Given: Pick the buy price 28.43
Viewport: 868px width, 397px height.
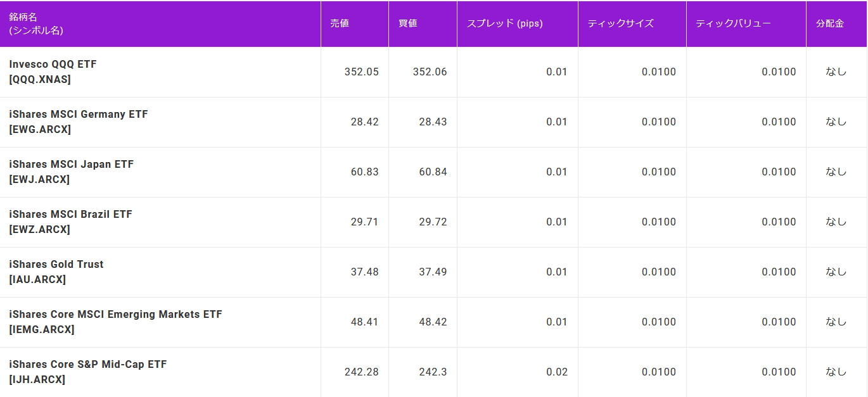Looking at the screenshot, I should coord(433,122).
